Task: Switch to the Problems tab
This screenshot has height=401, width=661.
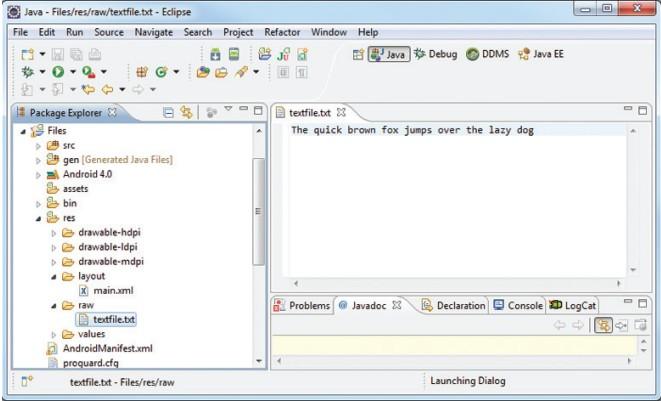Action: [302, 305]
